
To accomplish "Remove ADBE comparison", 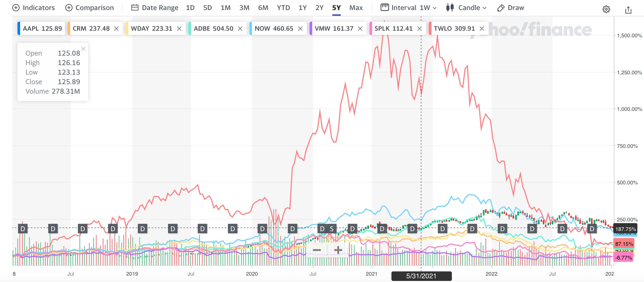I will click(240, 28).
